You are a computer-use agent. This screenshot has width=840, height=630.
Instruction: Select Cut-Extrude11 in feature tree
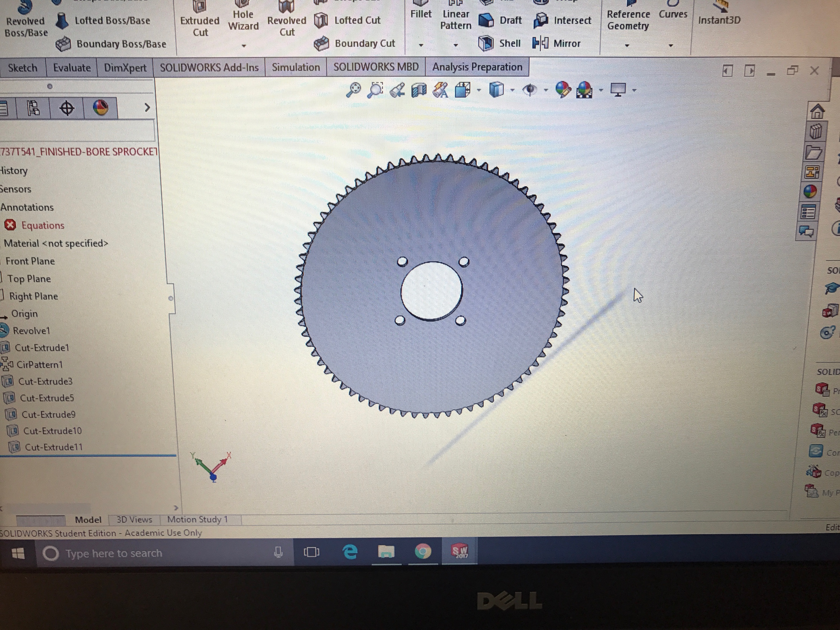click(x=53, y=447)
